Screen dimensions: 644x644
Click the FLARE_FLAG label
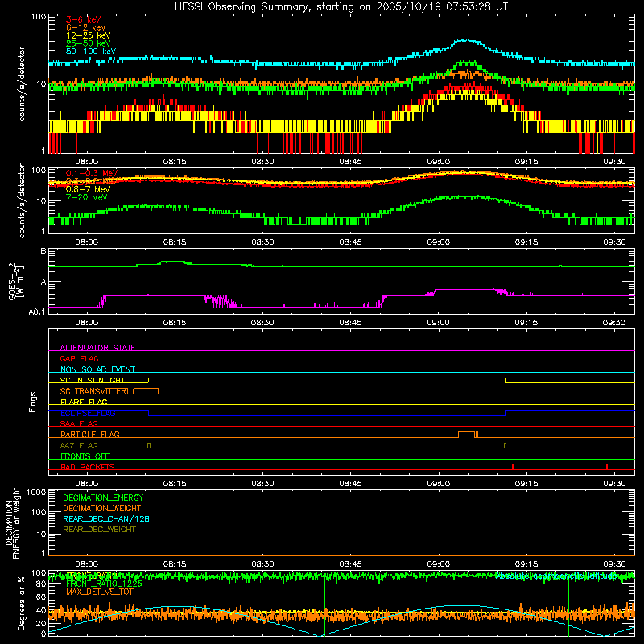pyautogui.click(x=84, y=402)
